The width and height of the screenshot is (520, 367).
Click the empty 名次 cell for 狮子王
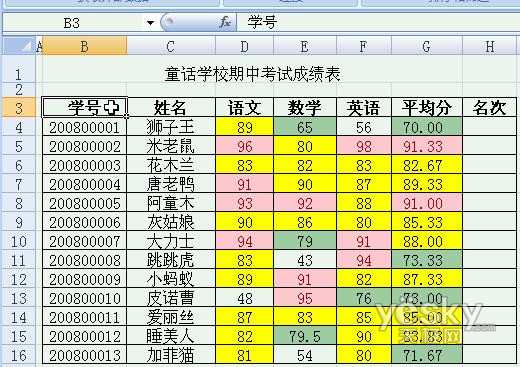click(x=490, y=127)
